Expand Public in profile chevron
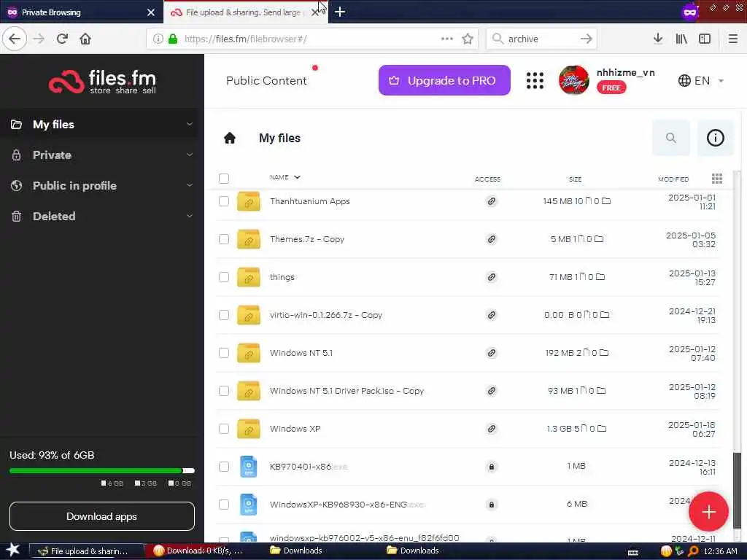Image resolution: width=747 pixels, height=560 pixels. (190, 185)
